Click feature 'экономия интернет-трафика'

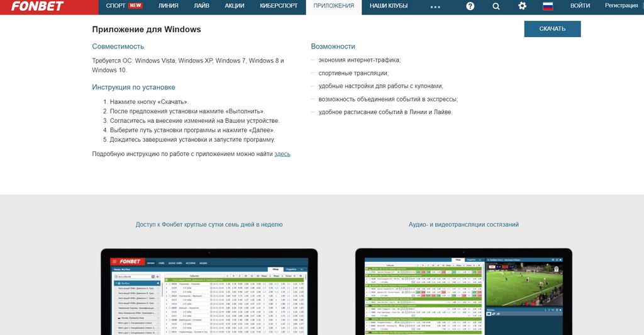[x=359, y=60]
